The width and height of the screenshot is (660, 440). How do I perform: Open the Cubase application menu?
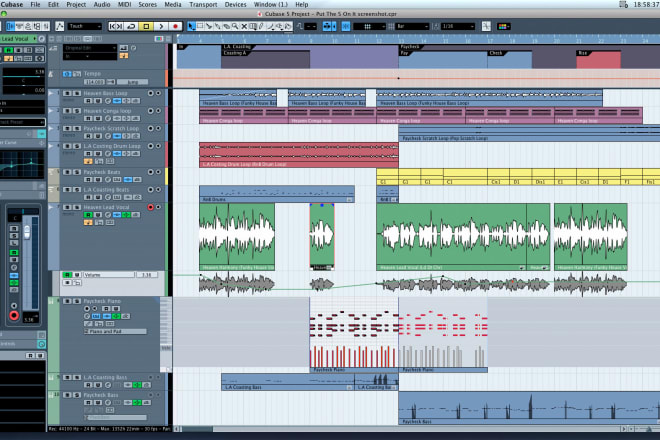[x=12, y=4]
